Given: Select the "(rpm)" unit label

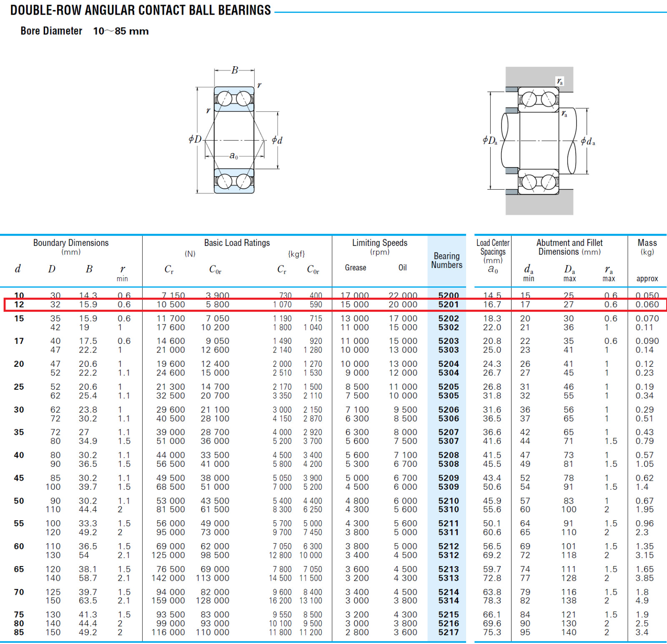Looking at the screenshot, I should tap(380, 252).
